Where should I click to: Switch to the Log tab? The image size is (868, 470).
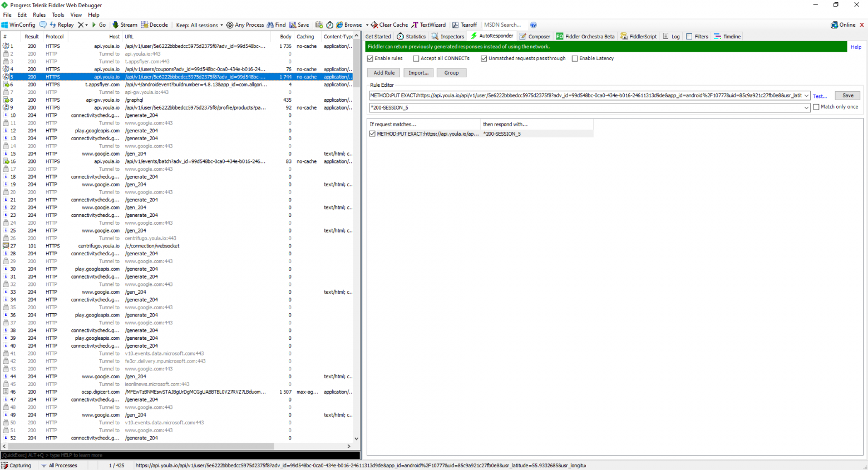point(672,37)
